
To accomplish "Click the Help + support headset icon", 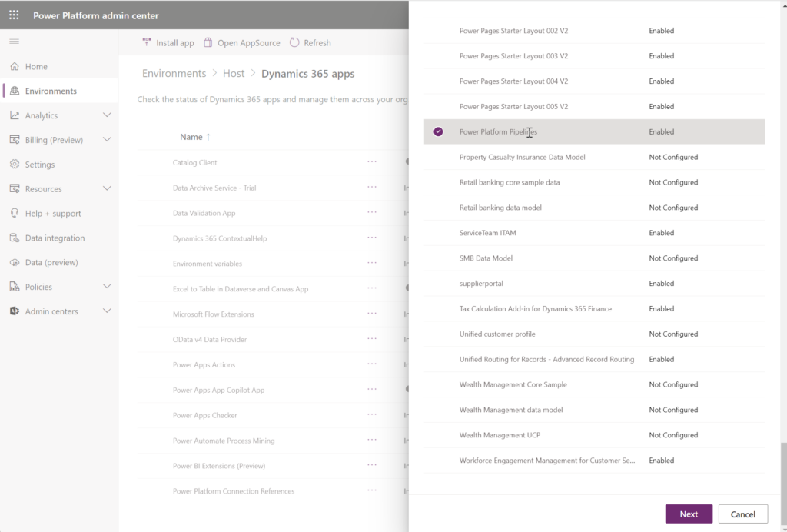I will [x=15, y=213].
